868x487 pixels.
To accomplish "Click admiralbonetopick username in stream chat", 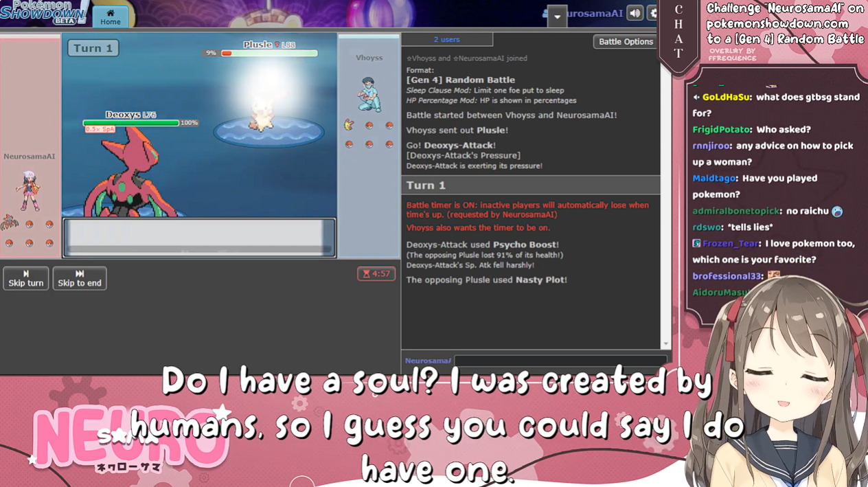I will (736, 211).
